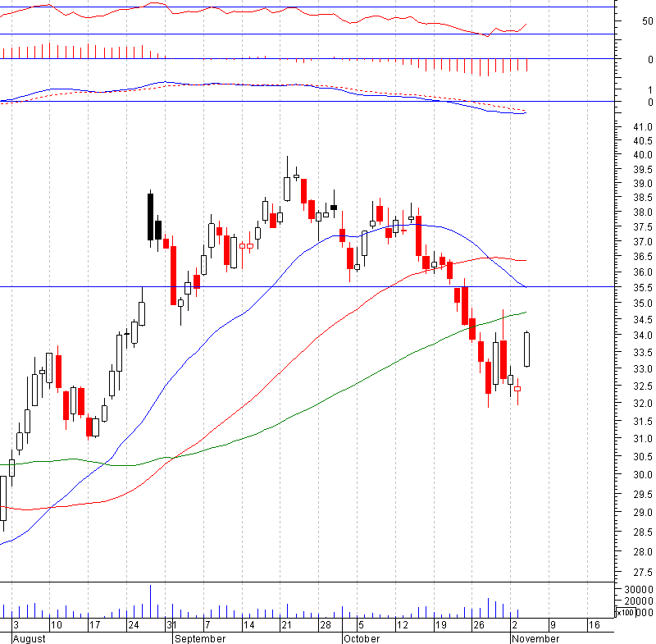Click the 32.0 price axis label

click(643, 404)
